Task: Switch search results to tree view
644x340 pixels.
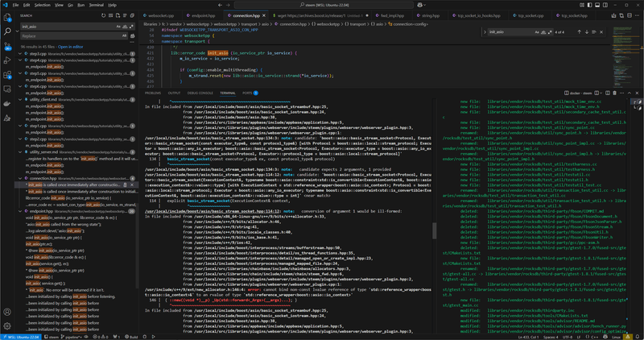Action: (125, 15)
